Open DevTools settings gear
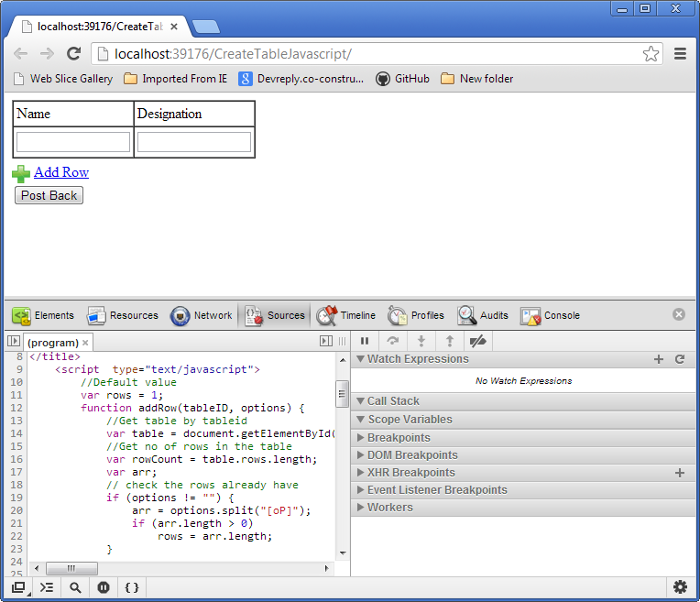 [x=680, y=587]
